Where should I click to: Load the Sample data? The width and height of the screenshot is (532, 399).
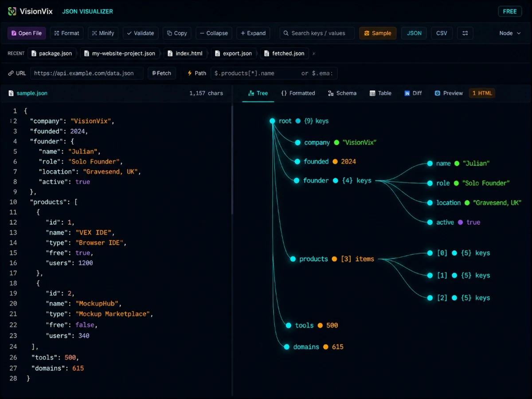click(x=378, y=33)
